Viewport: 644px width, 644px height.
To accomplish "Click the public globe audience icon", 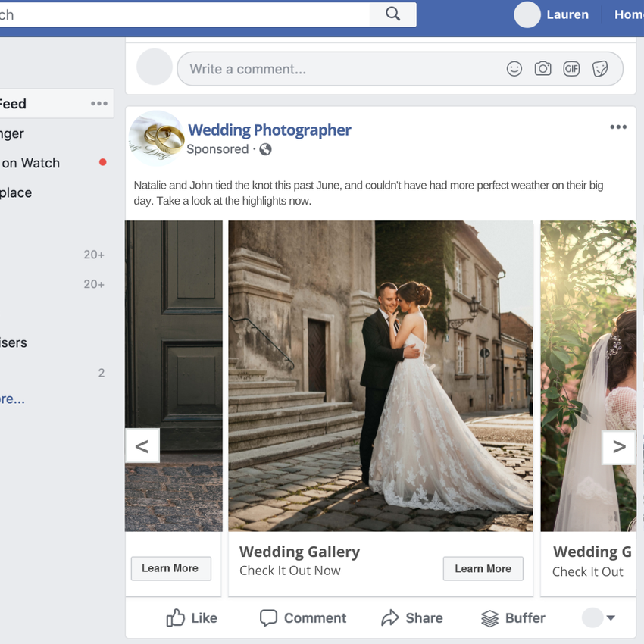I will [x=265, y=149].
